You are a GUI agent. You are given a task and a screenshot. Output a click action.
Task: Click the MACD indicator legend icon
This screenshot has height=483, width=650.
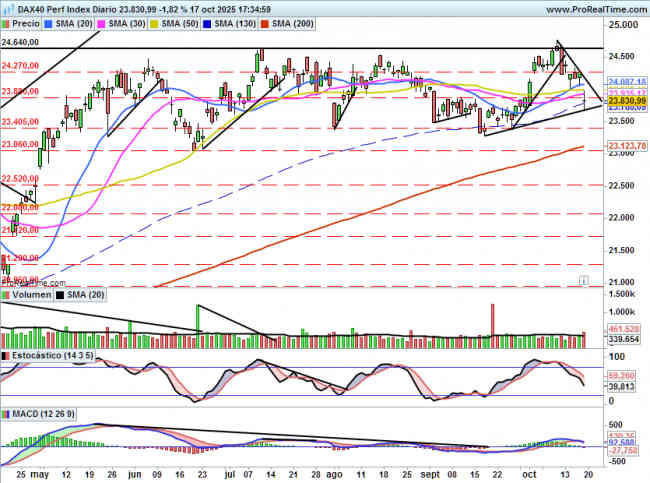tap(7, 413)
